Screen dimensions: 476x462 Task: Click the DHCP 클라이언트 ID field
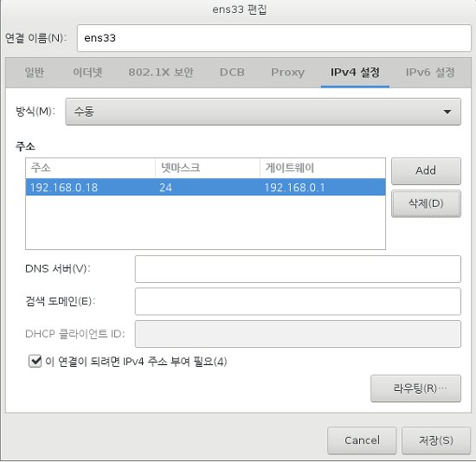(298, 334)
